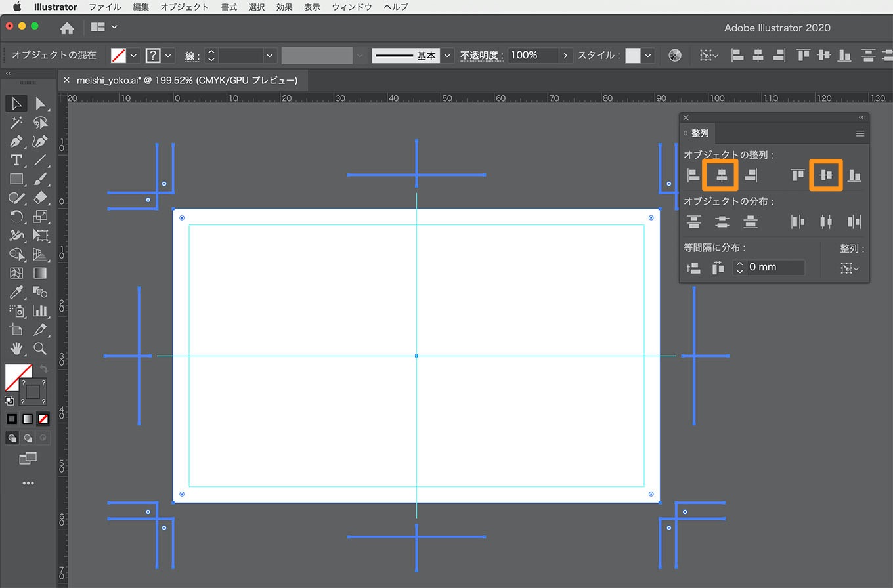This screenshot has width=893, height=588.
Task: Select the Slice tool
Action: 41,329
